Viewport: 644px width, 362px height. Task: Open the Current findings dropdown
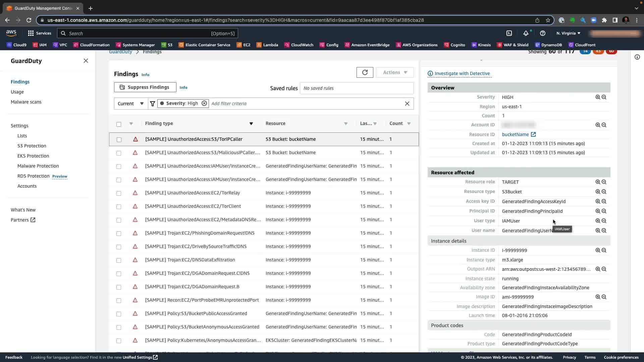point(131,104)
